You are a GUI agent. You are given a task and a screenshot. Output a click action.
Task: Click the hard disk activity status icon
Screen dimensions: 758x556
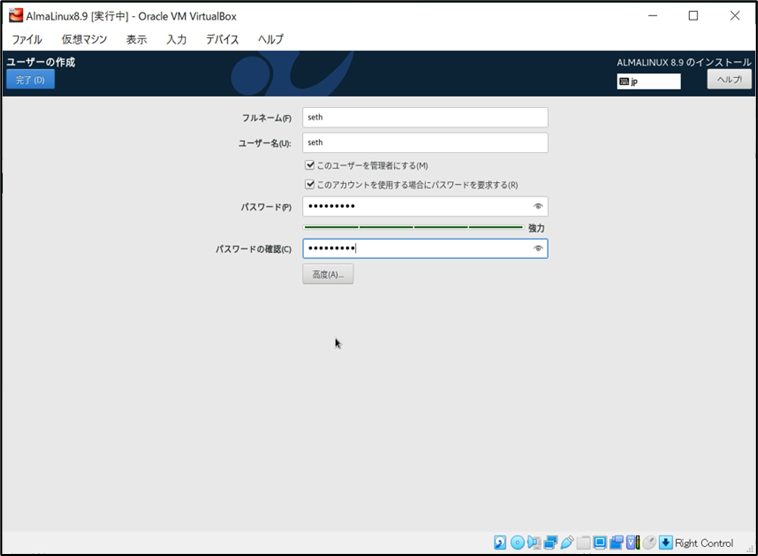point(500,542)
